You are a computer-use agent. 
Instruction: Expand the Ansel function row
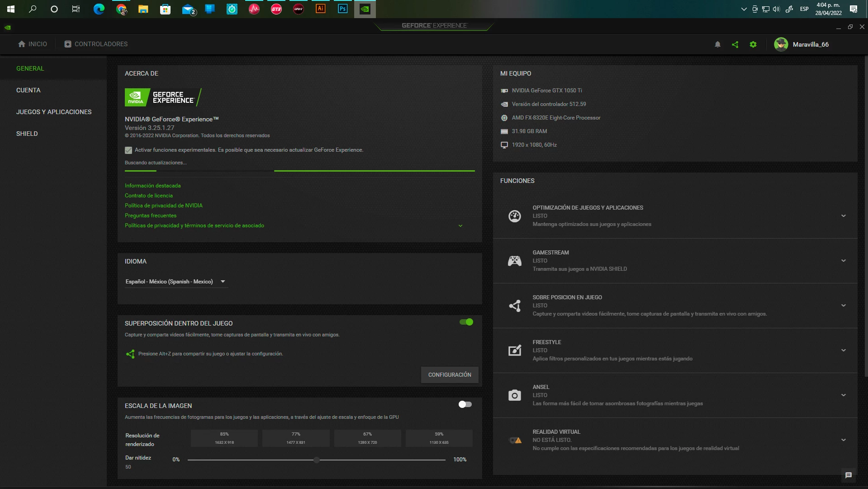[844, 395]
